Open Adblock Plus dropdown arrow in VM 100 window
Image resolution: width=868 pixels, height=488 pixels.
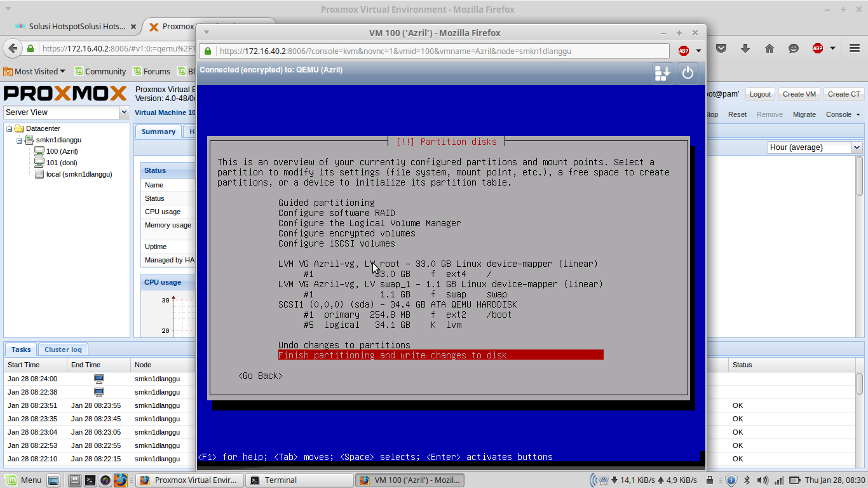698,51
